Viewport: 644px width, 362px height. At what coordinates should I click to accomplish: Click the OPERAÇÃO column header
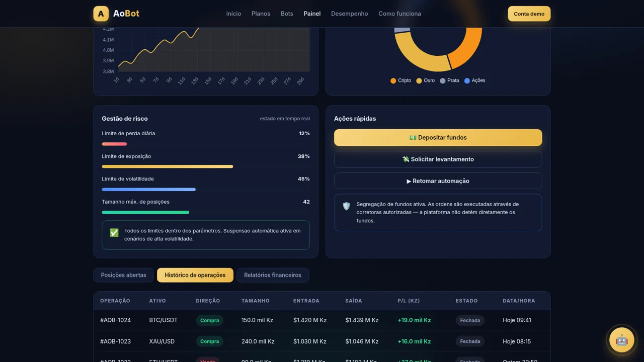pyautogui.click(x=115, y=301)
